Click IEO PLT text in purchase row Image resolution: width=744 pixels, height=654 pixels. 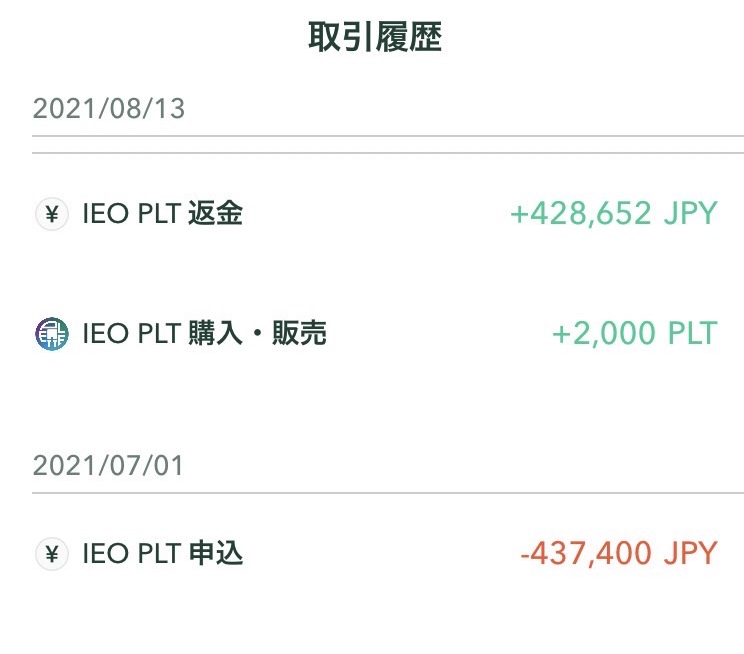131,333
